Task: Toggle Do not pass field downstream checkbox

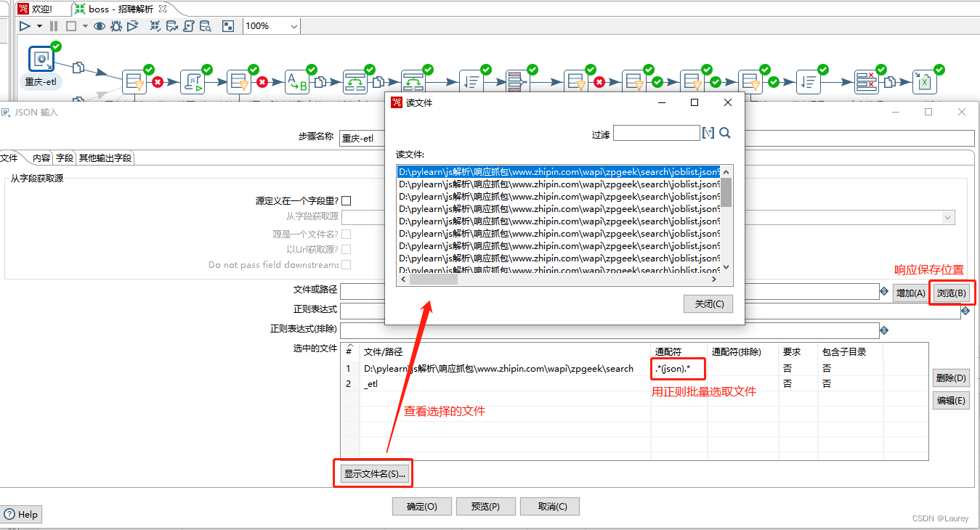Action: (x=347, y=265)
